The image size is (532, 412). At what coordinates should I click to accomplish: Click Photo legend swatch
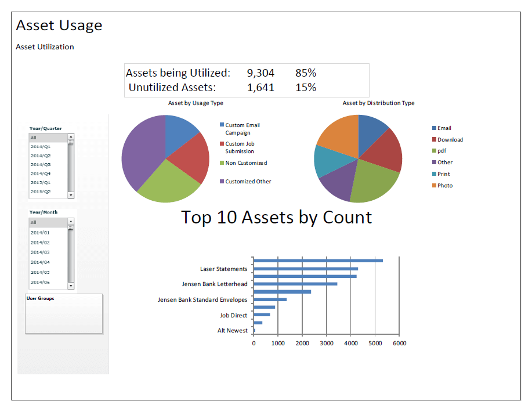click(434, 185)
